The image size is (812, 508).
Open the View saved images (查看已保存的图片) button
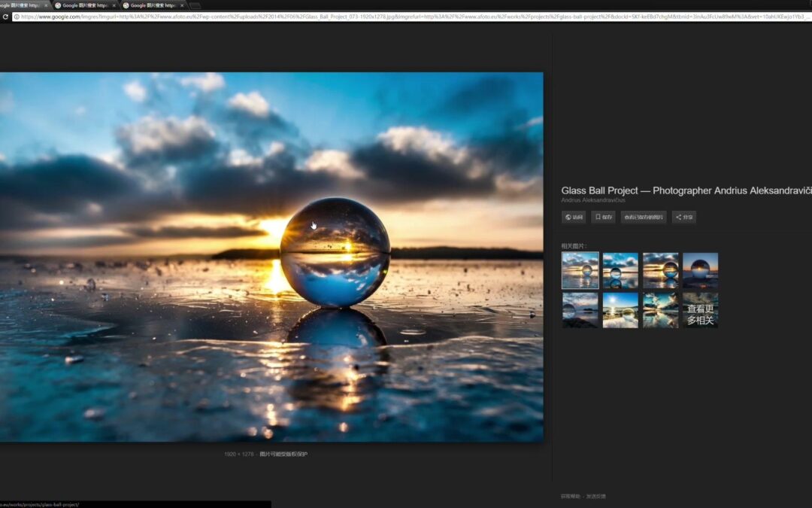(644, 217)
